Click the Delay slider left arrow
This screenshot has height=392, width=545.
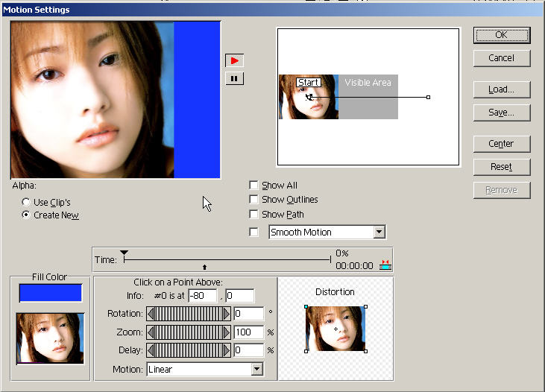(x=151, y=350)
